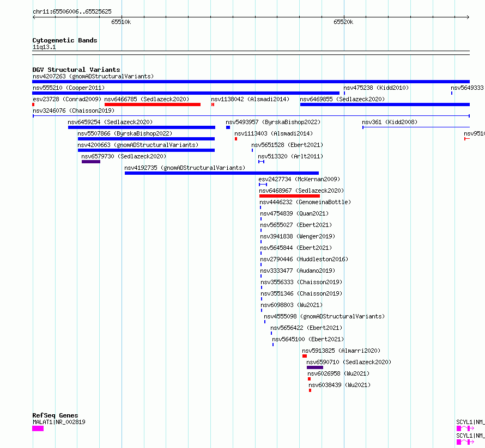
Task: Select the nsv5493957 (ByrskaBishop2022) label
Action: click(x=273, y=122)
